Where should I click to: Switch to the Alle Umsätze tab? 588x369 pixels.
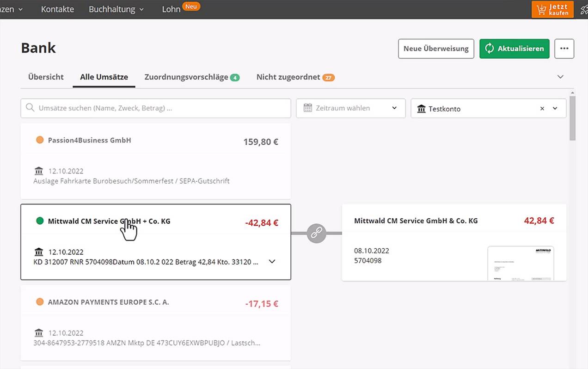click(104, 77)
